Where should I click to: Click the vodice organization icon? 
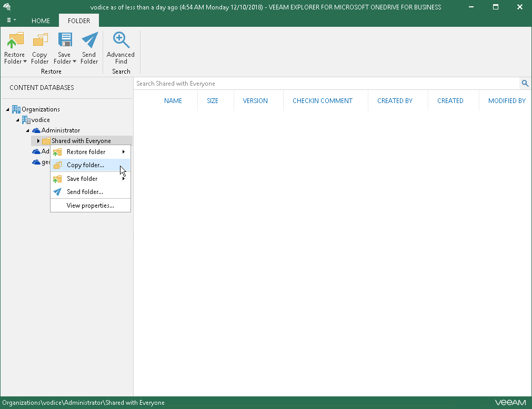tap(26, 120)
